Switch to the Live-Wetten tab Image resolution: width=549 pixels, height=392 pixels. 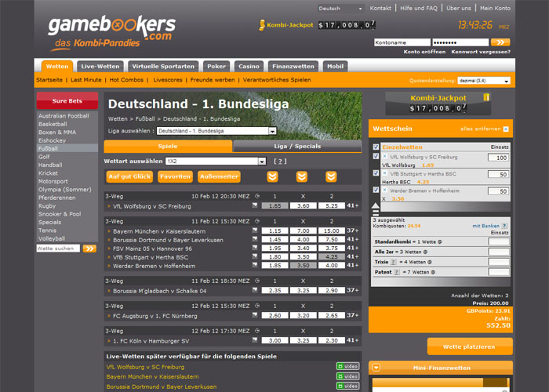100,67
